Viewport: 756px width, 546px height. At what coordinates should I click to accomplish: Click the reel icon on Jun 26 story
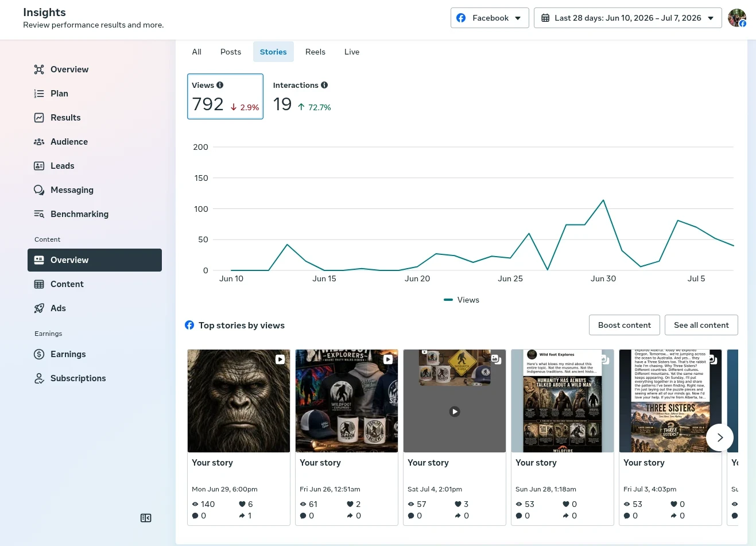pyautogui.click(x=388, y=359)
